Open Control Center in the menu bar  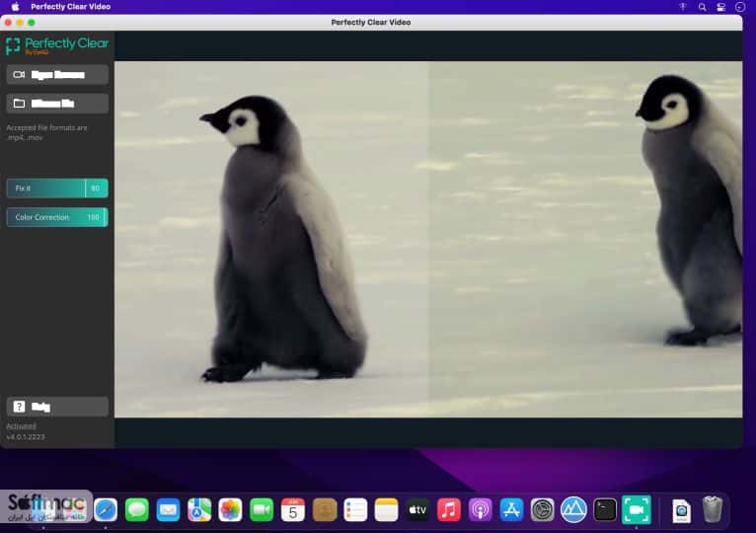coord(720,7)
